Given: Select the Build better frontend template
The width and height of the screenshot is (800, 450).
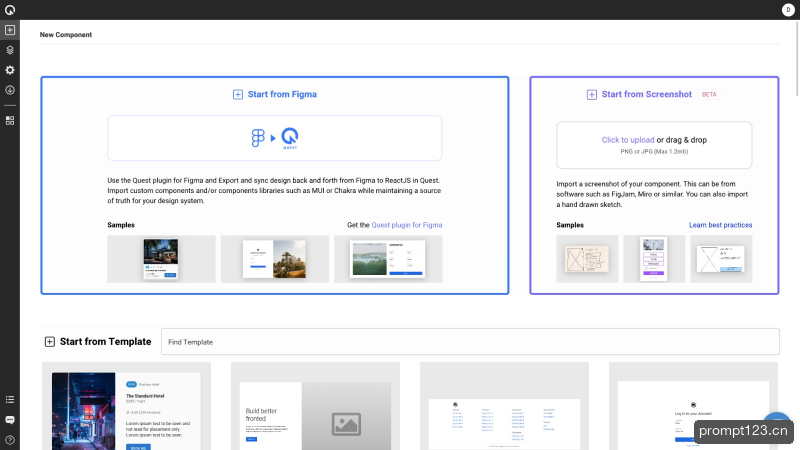Looking at the screenshot, I should coord(315,406).
